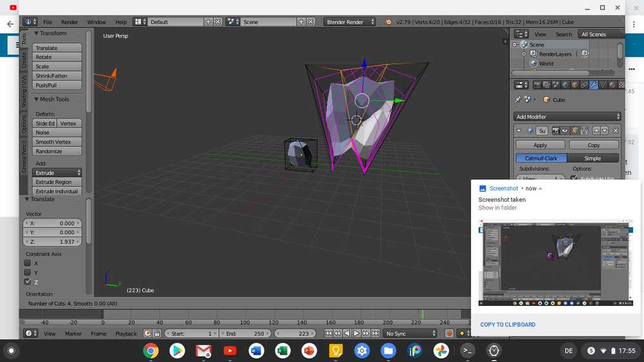Remove the Subsurf modifier with X
This screenshot has height=362, width=644.
point(615,131)
